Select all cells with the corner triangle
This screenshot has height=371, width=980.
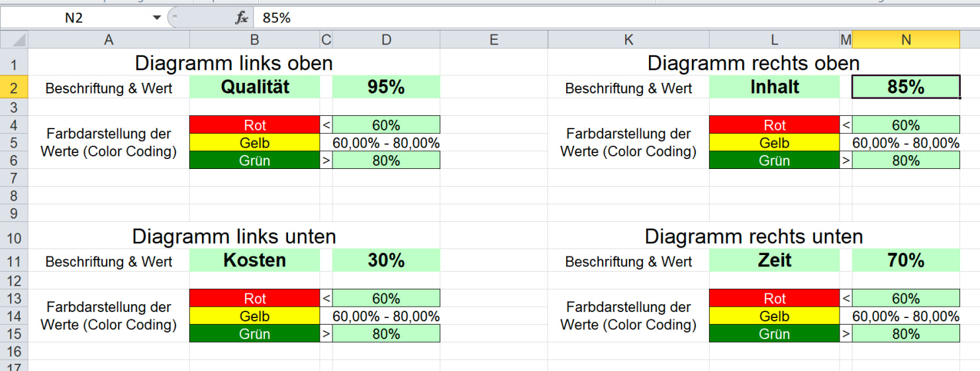click(x=14, y=40)
